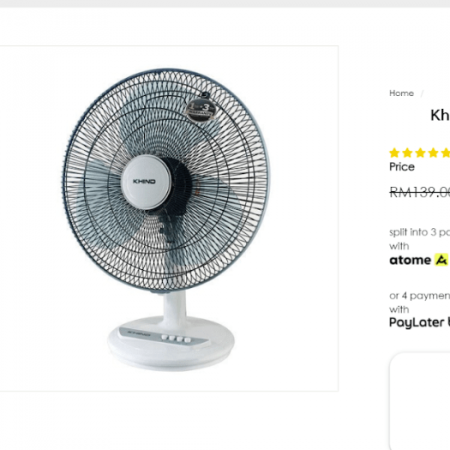Click the product title starting with 'Kh'
The width and height of the screenshot is (450, 450).
pos(440,115)
